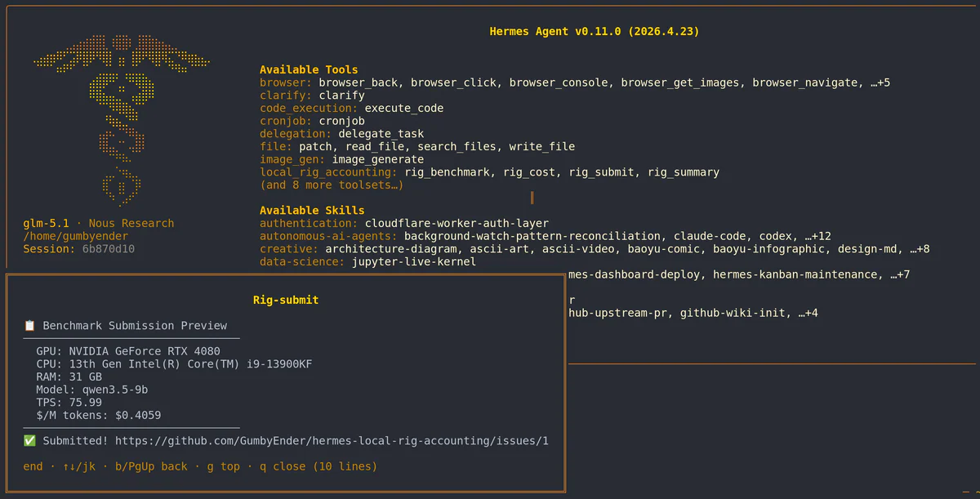Click the clipboard icon beside Benchmark Submission Preview
The width and height of the screenshot is (980, 499).
click(29, 325)
